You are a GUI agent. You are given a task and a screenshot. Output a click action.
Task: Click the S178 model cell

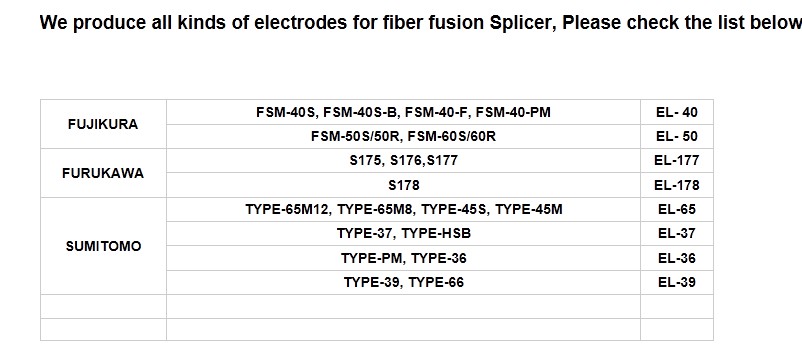click(403, 185)
